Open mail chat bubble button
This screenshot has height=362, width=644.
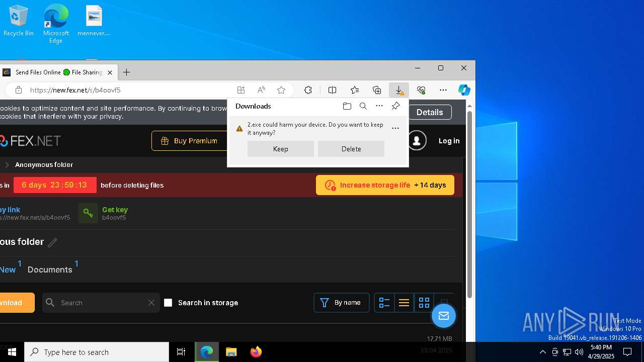click(443, 316)
